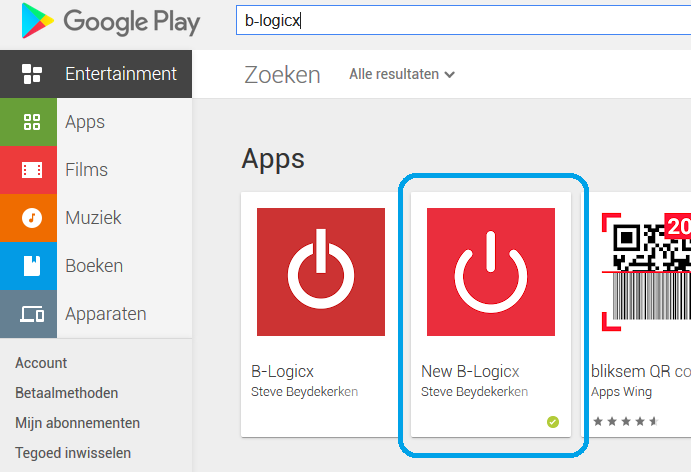Click the Apps Wing developer name
The image size is (691, 472).
coord(621,391)
